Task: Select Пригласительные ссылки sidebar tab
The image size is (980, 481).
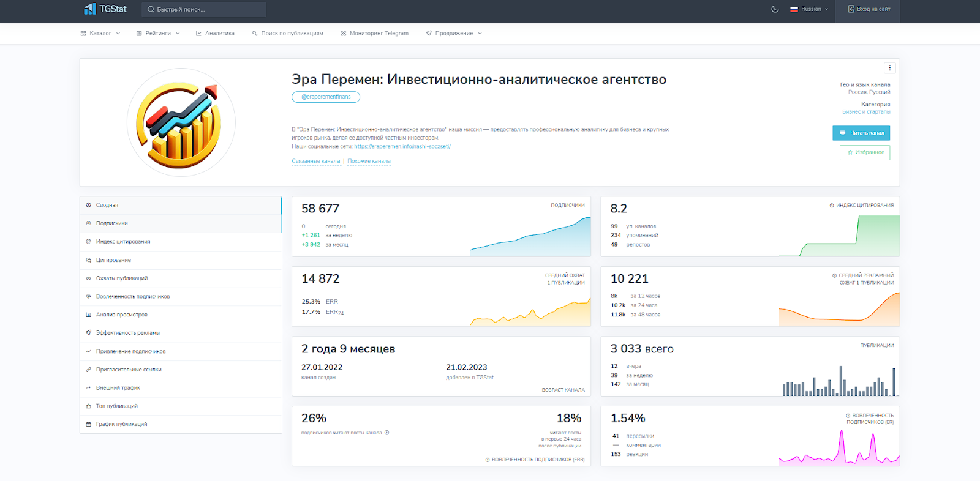Action: [x=181, y=370]
